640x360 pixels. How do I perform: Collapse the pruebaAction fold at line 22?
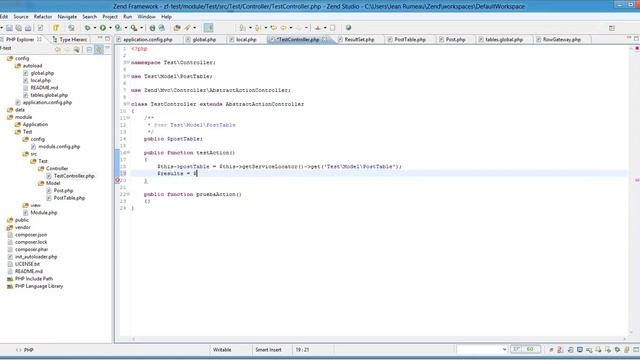pyautogui.click(x=128, y=194)
